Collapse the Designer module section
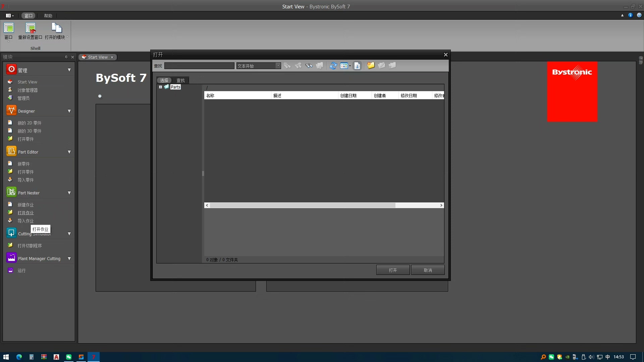644x362 pixels. point(69,111)
